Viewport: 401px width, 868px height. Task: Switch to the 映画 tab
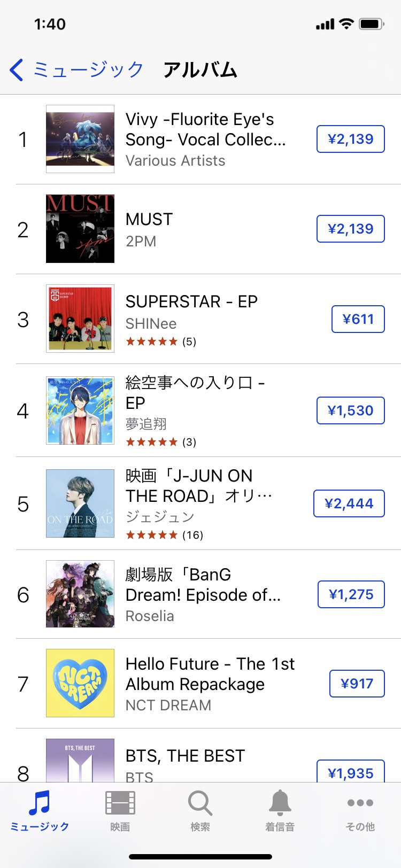click(x=120, y=811)
